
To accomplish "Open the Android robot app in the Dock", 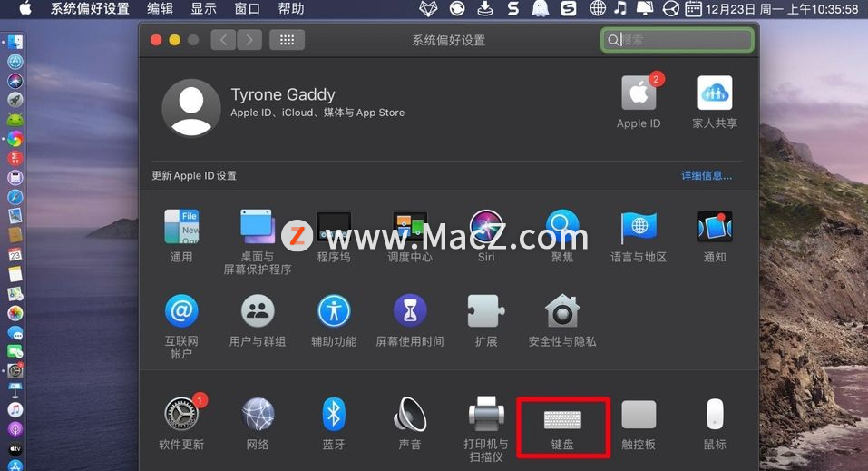I will point(15,120).
